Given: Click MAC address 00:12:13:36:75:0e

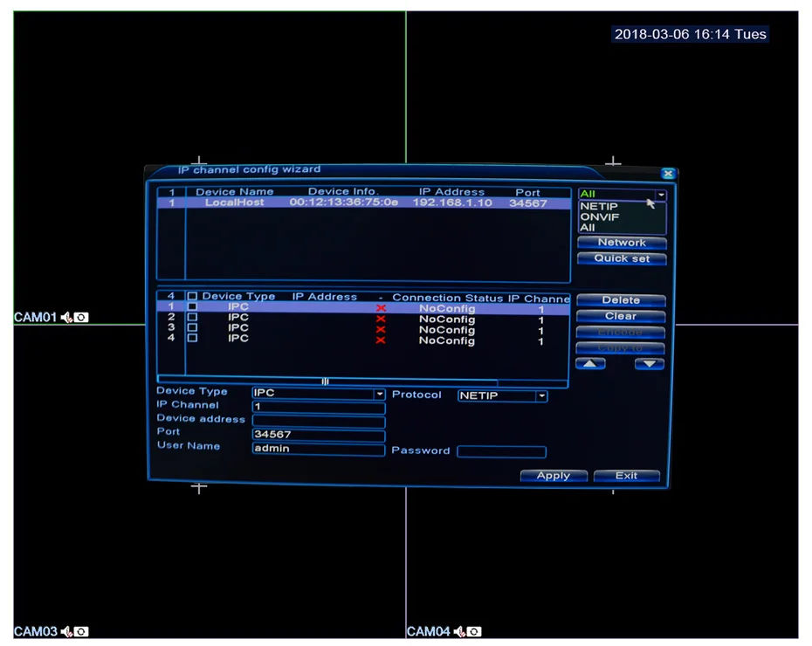Looking at the screenshot, I should click(x=344, y=203).
